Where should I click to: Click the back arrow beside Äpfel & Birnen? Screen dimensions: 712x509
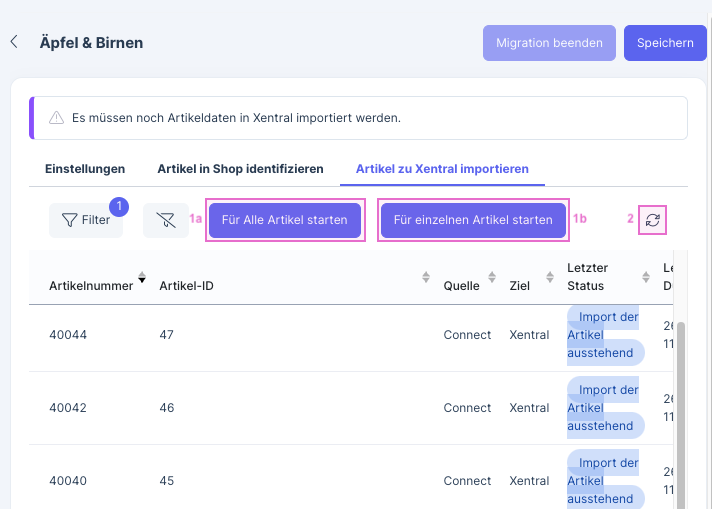(14, 43)
